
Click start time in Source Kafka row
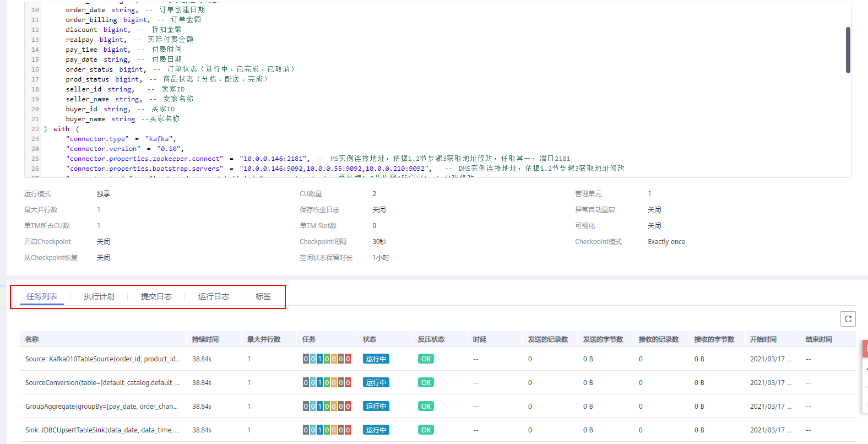(x=771, y=359)
